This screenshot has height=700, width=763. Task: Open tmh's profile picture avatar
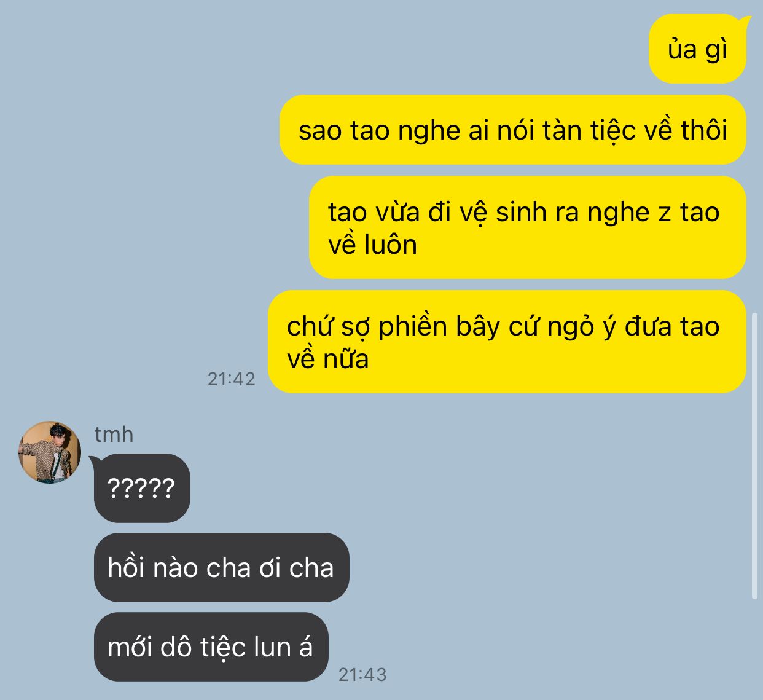[50, 452]
